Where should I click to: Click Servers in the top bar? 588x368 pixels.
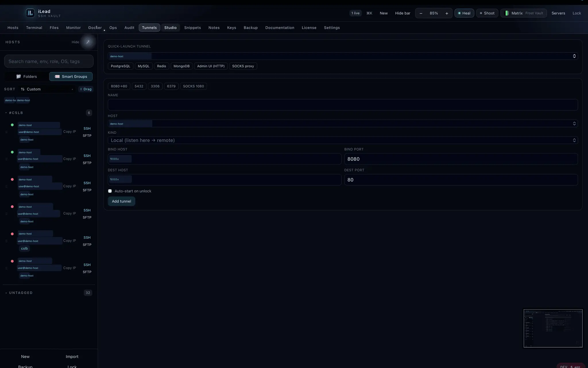coord(558,13)
